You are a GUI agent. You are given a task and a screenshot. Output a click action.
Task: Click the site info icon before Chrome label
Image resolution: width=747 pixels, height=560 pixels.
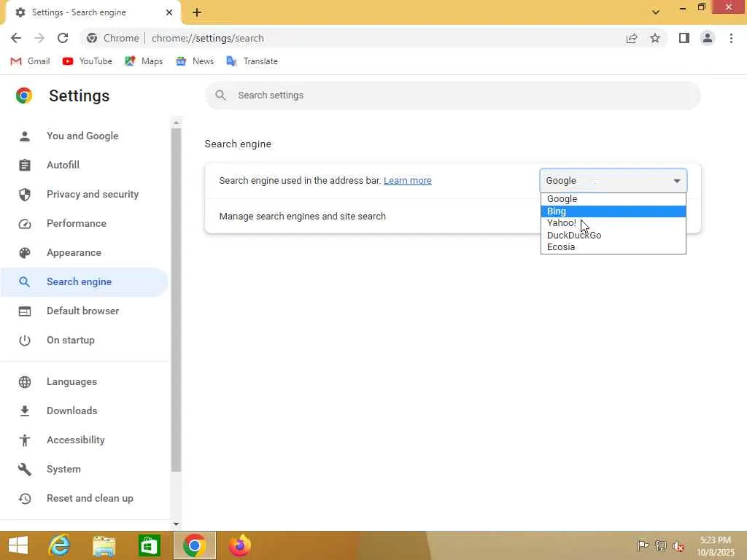[92, 38]
